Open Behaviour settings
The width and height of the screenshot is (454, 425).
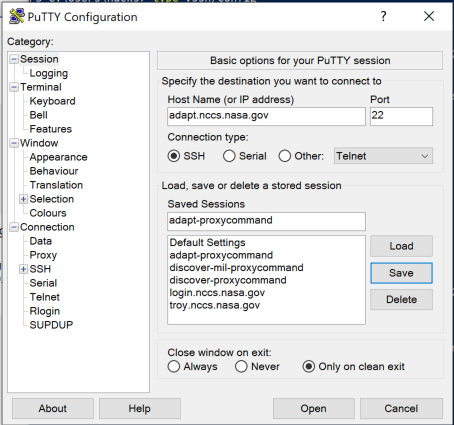click(x=54, y=171)
